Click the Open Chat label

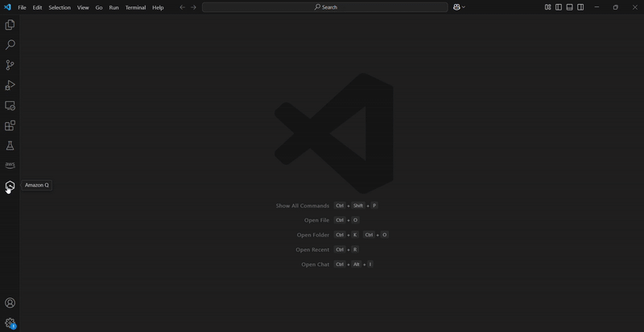tap(315, 264)
